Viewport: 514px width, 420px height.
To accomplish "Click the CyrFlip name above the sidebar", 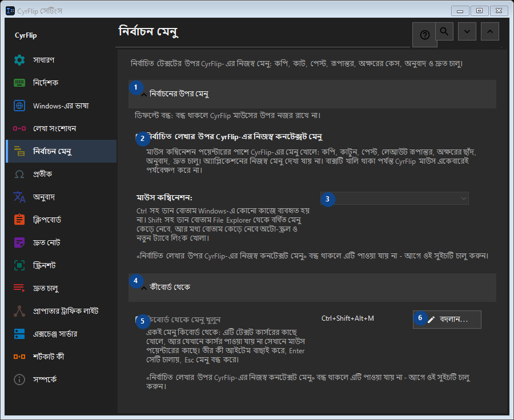I will (26, 35).
